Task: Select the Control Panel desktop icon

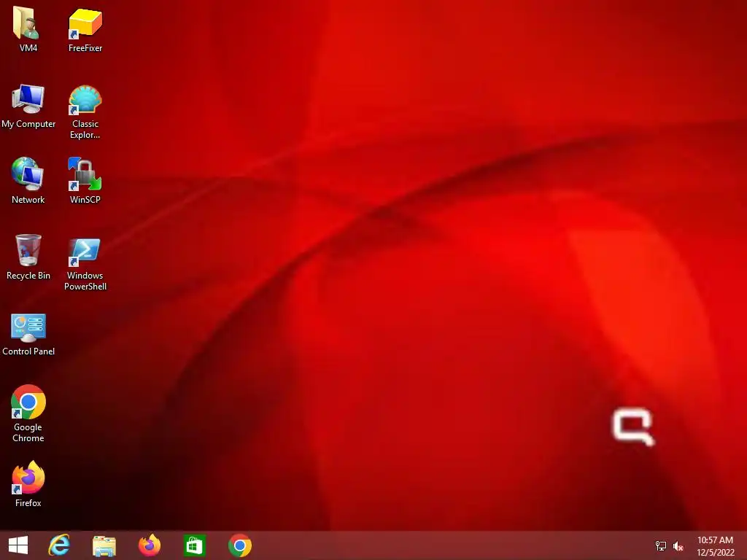Action: coord(28,327)
